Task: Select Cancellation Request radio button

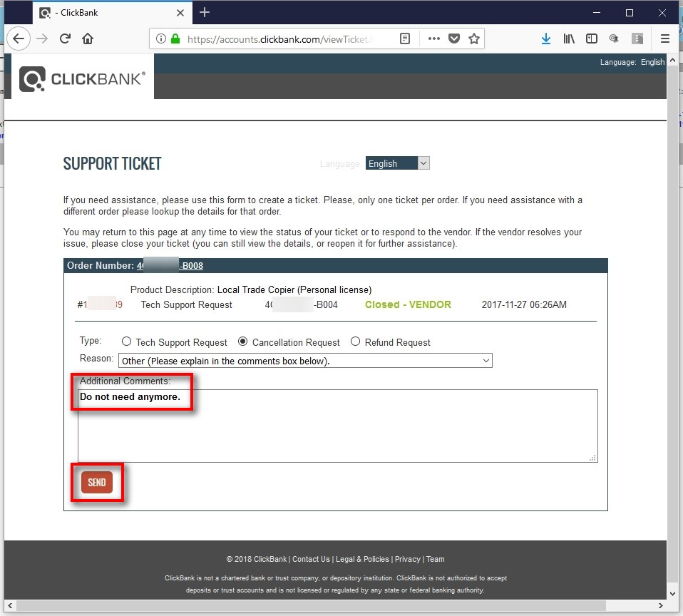Action: [x=242, y=342]
